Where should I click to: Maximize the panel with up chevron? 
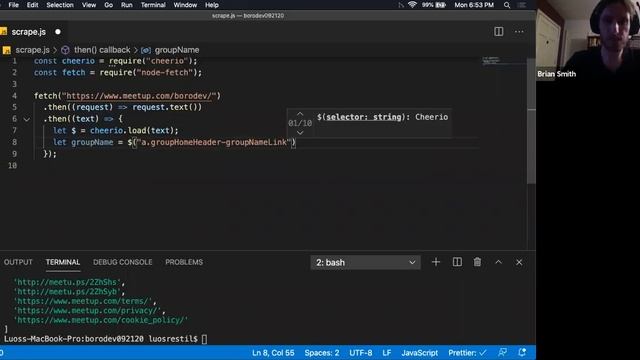coord(498,262)
